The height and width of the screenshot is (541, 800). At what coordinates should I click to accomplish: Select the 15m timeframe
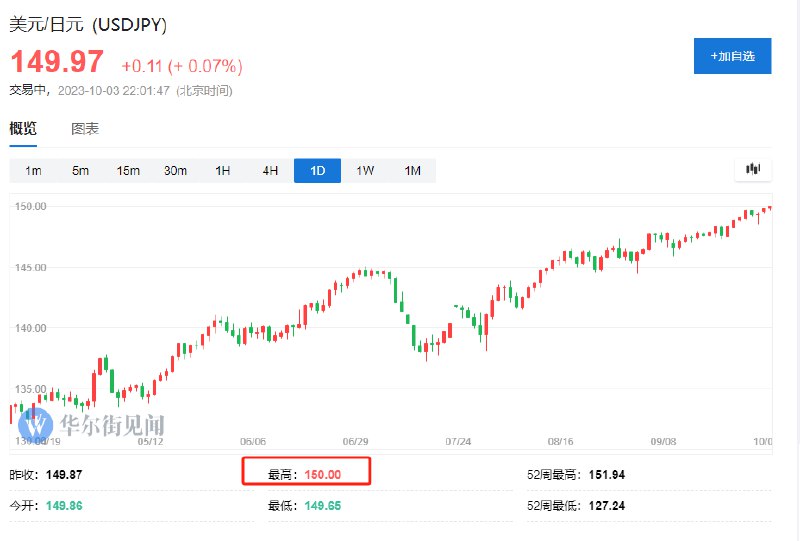click(x=128, y=170)
